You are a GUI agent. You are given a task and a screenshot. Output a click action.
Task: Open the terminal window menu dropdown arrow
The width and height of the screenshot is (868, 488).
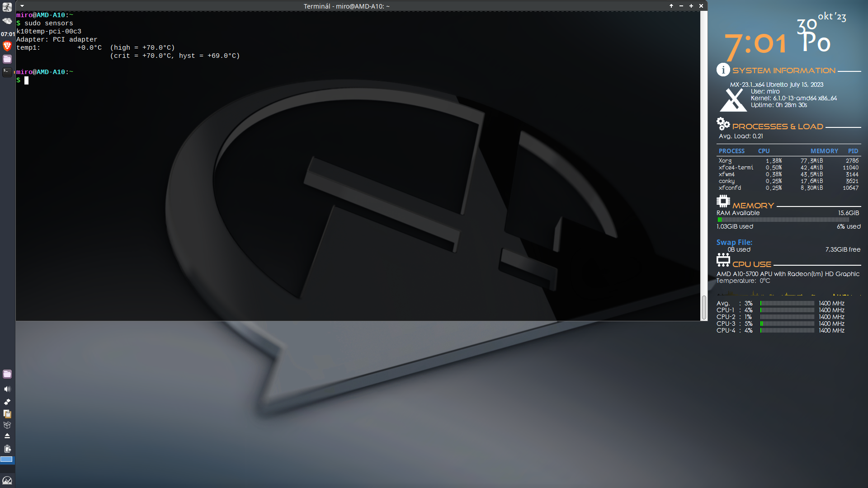[x=22, y=6]
